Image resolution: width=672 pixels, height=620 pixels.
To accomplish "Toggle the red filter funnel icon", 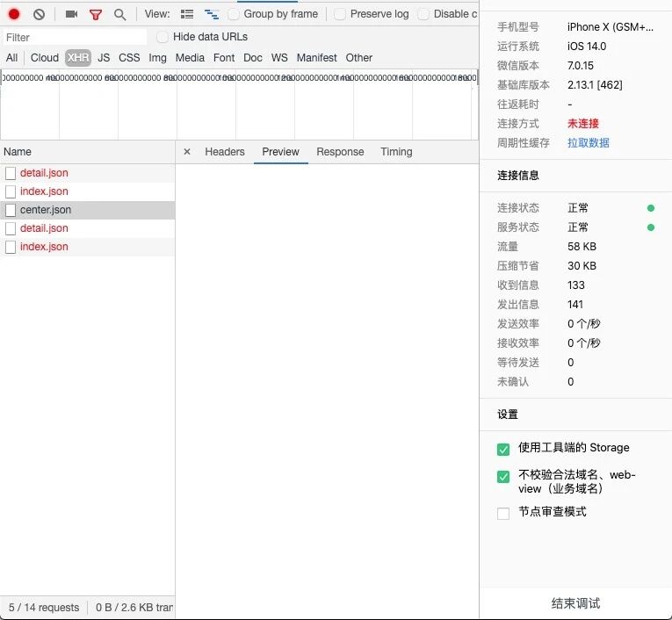I will pyautogui.click(x=96, y=15).
